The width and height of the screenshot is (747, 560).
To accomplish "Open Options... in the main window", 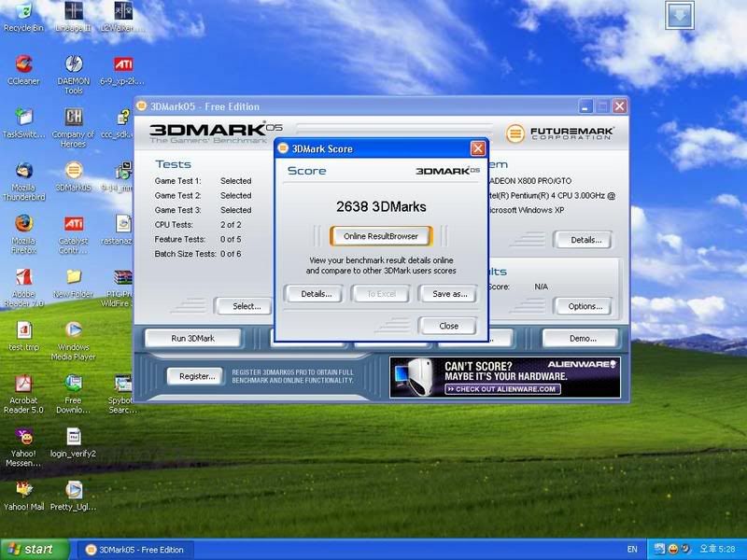I will (583, 305).
